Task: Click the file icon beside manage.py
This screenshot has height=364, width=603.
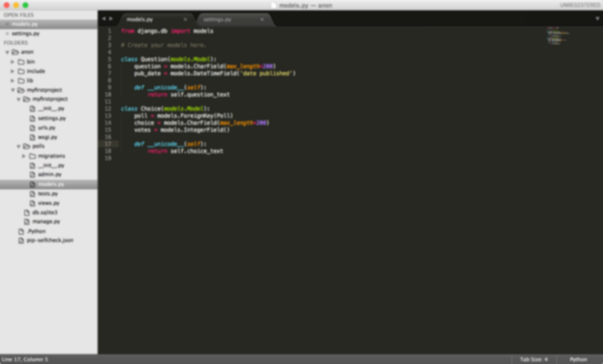Action: (27, 222)
